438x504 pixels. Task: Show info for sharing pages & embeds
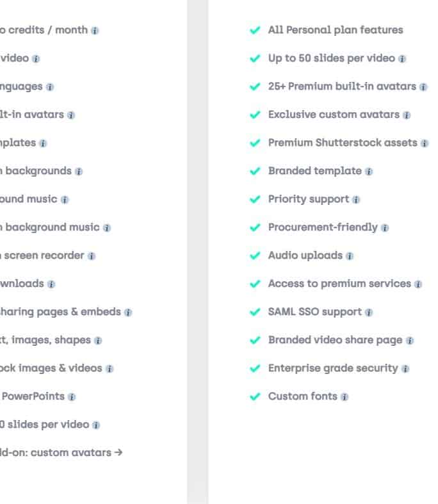coord(128,313)
